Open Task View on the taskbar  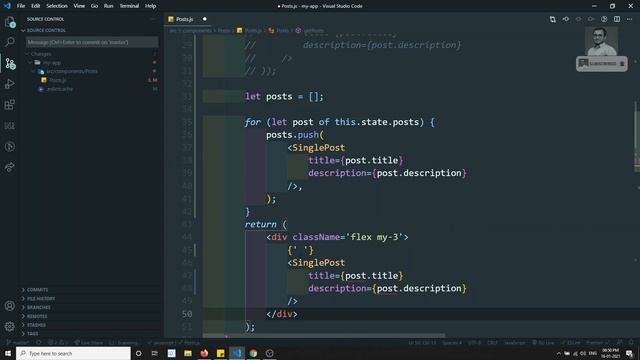pos(155,353)
